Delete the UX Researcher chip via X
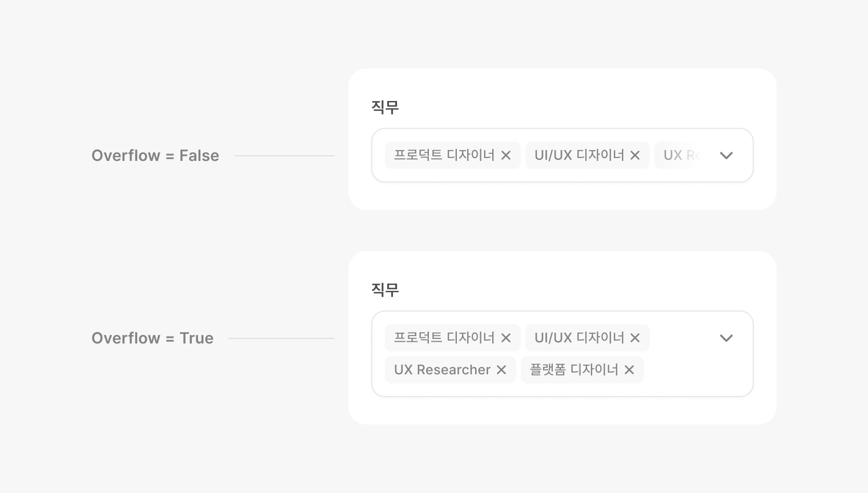 click(501, 370)
